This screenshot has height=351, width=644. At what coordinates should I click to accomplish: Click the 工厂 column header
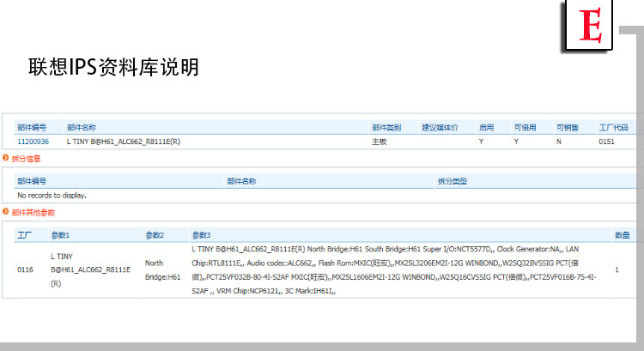point(25,235)
